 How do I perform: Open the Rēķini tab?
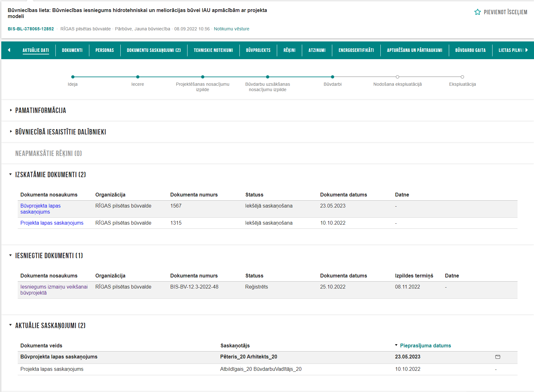[289, 50]
